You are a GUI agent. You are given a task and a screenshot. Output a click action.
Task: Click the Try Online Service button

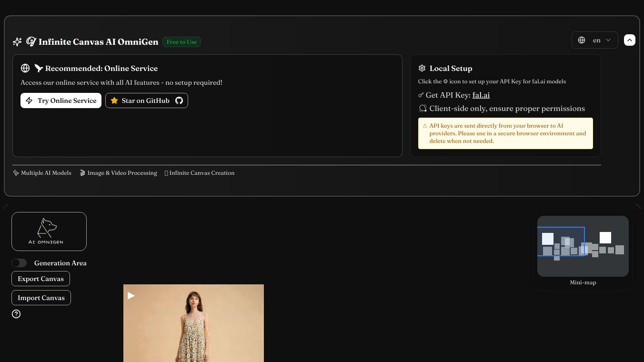pos(61,101)
